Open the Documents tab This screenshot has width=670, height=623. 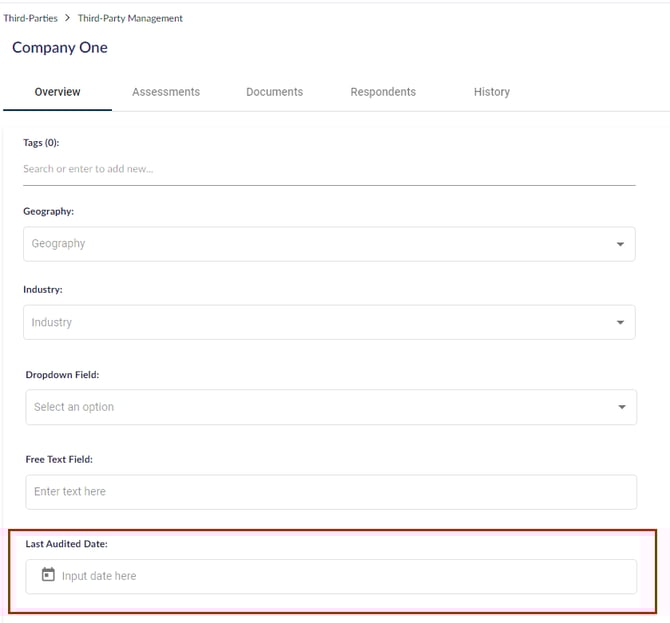click(x=274, y=92)
